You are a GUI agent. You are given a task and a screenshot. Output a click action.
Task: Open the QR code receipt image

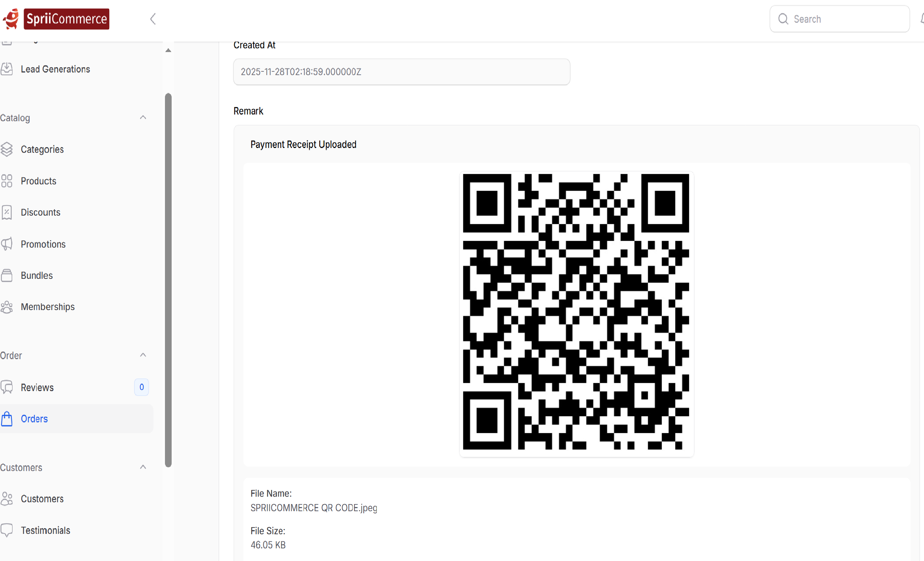point(576,314)
